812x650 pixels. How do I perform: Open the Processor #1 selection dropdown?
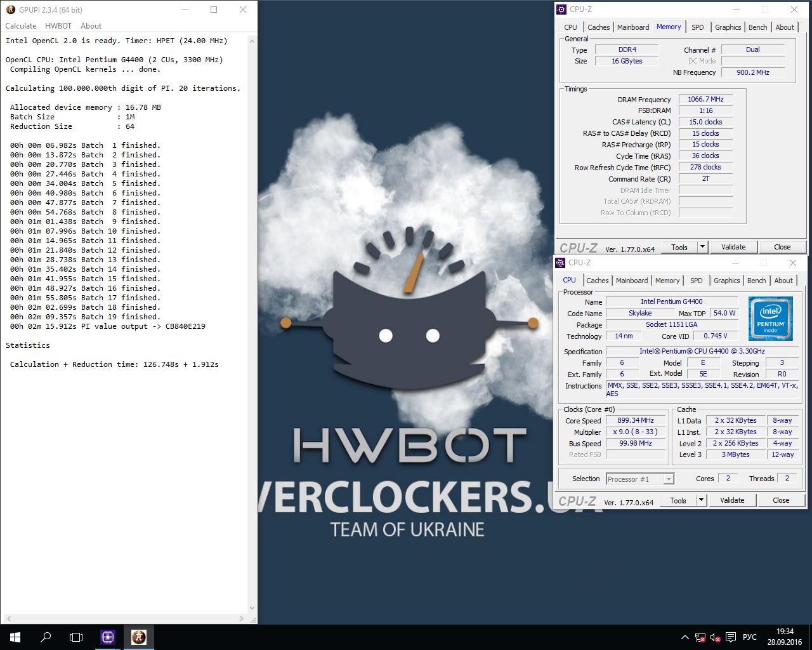point(639,479)
